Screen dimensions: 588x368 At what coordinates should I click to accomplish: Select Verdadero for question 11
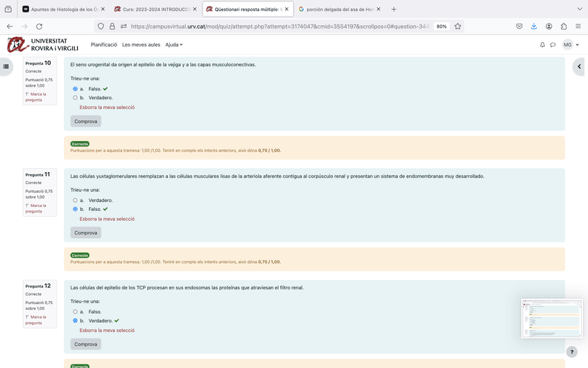point(75,201)
